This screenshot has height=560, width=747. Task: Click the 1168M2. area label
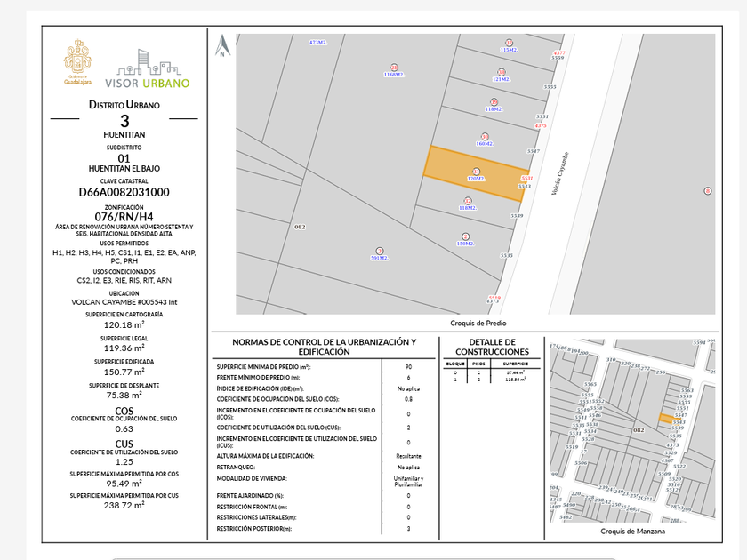394,75
